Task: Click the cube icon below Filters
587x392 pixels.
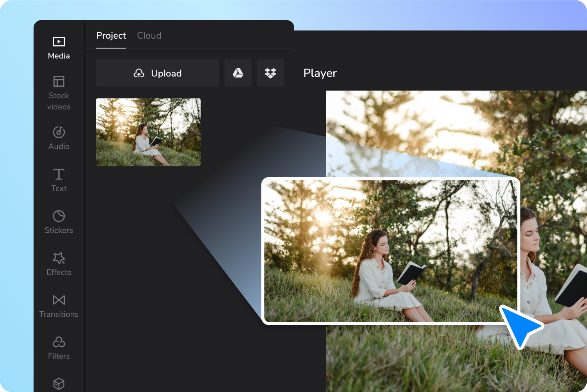Action: (59, 383)
